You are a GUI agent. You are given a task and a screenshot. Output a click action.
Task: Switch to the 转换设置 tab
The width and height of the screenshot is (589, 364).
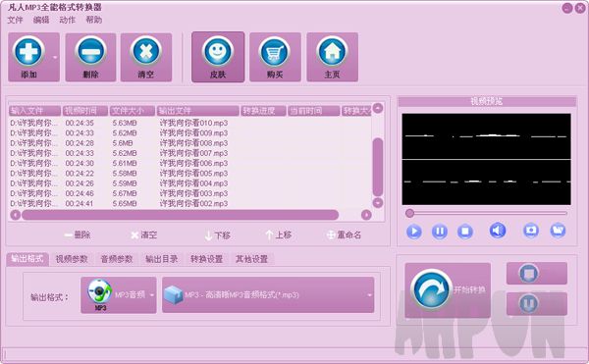point(206,259)
